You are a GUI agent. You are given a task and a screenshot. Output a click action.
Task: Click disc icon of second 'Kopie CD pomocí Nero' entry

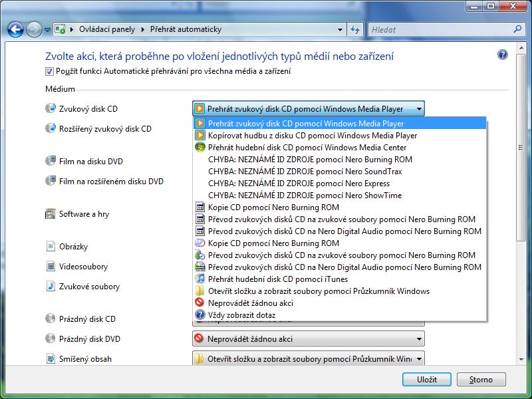(200, 243)
